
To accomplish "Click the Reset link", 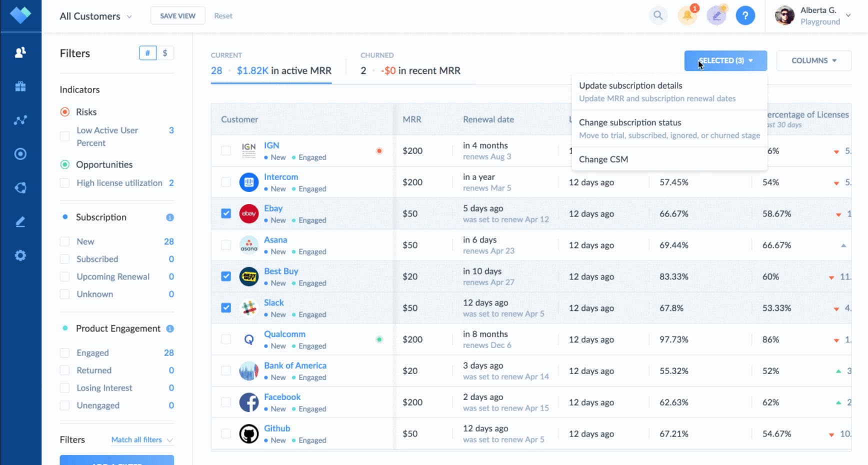I will click(223, 16).
